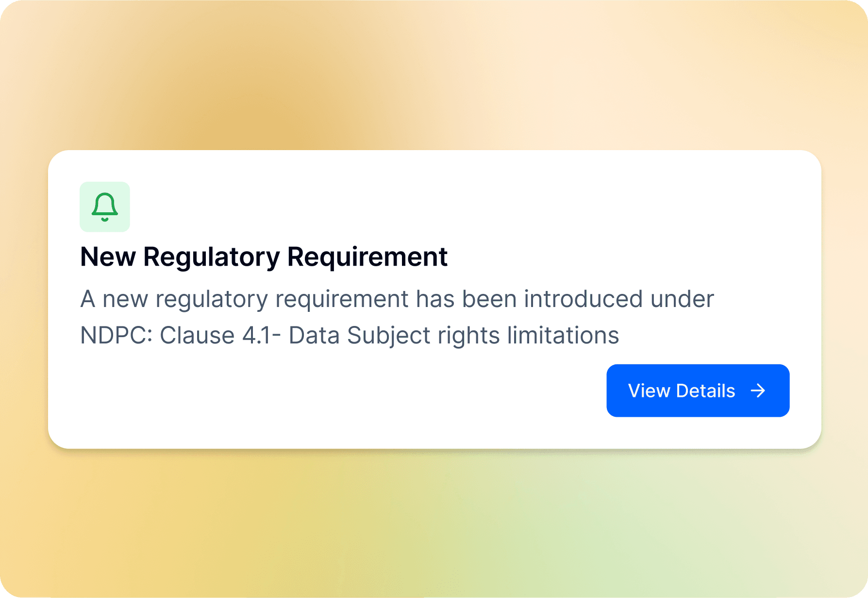Select the "New Regulatory Requirement" heading

(264, 256)
